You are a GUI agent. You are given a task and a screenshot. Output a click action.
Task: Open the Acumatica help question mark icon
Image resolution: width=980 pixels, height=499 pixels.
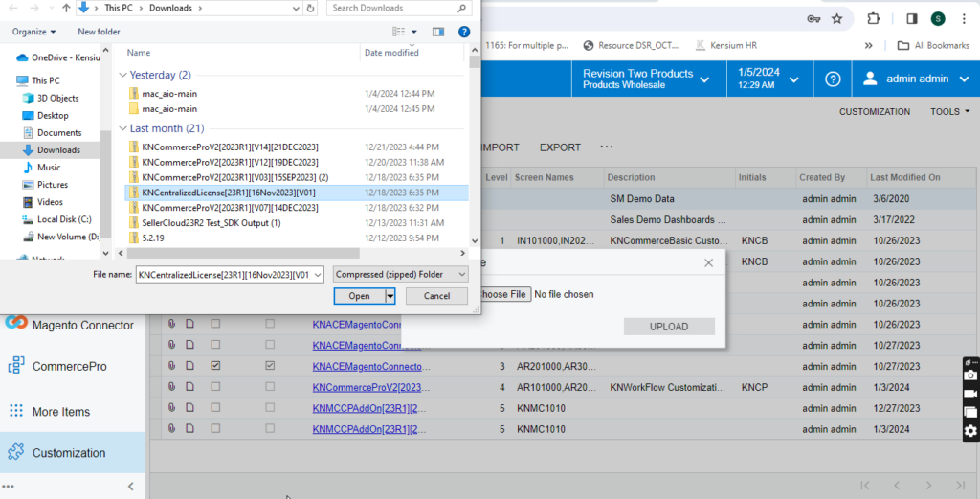pos(833,79)
